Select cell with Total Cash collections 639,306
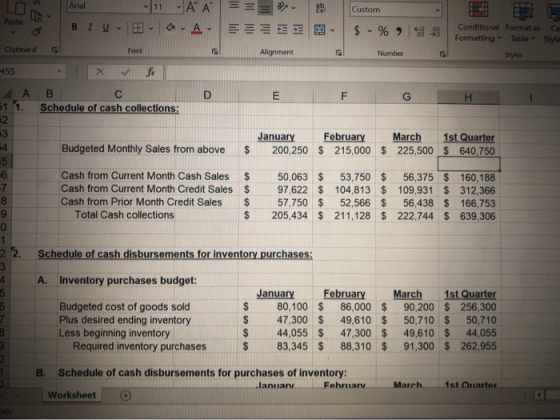560x420 pixels. click(x=469, y=216)
